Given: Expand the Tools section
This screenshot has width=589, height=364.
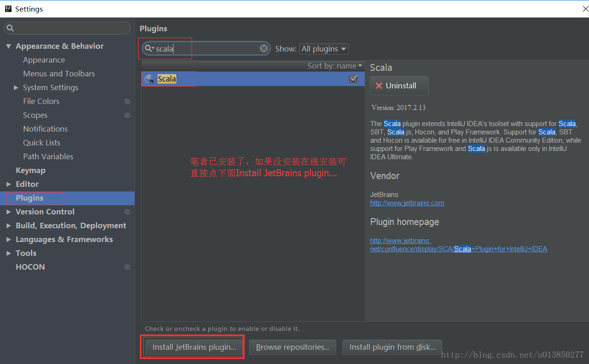Looking at the screenshot, I should [8, 253].
